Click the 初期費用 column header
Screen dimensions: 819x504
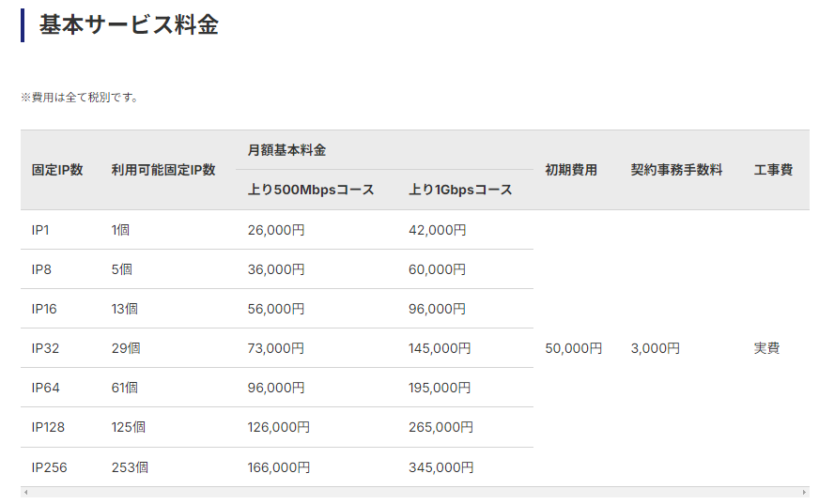[x=571, y=170]
